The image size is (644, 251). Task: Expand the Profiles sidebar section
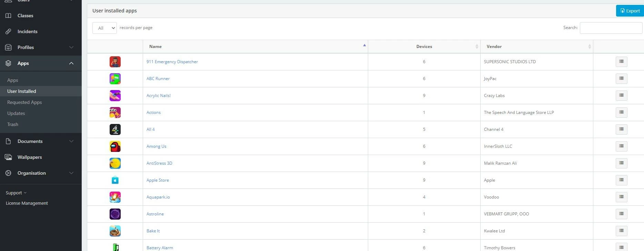point(41,47)
